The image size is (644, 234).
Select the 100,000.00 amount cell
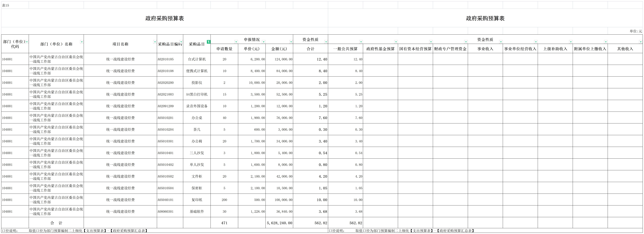[x=279, y=200]
